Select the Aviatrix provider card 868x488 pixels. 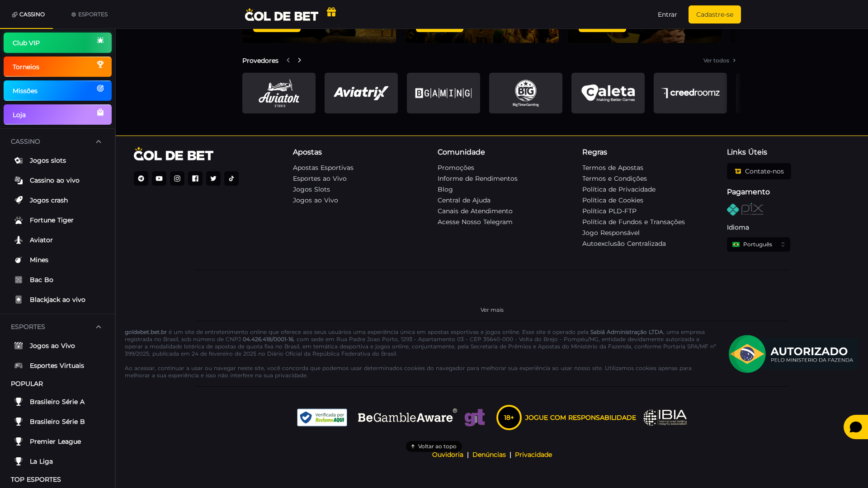pos(361,93)
